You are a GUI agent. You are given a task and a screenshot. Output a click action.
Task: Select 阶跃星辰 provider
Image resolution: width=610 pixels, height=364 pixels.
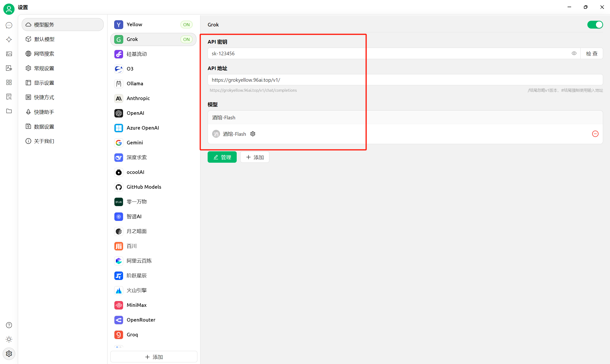(153, 275)
